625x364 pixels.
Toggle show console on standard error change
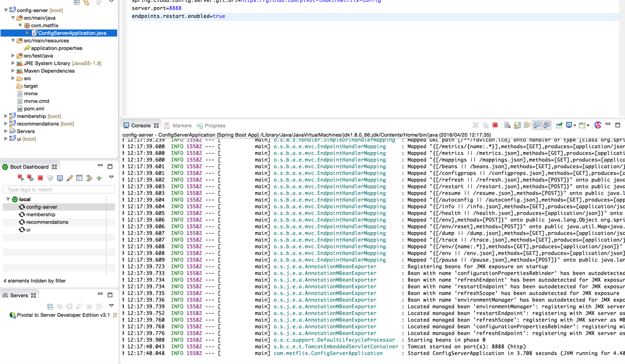(547, 125)
